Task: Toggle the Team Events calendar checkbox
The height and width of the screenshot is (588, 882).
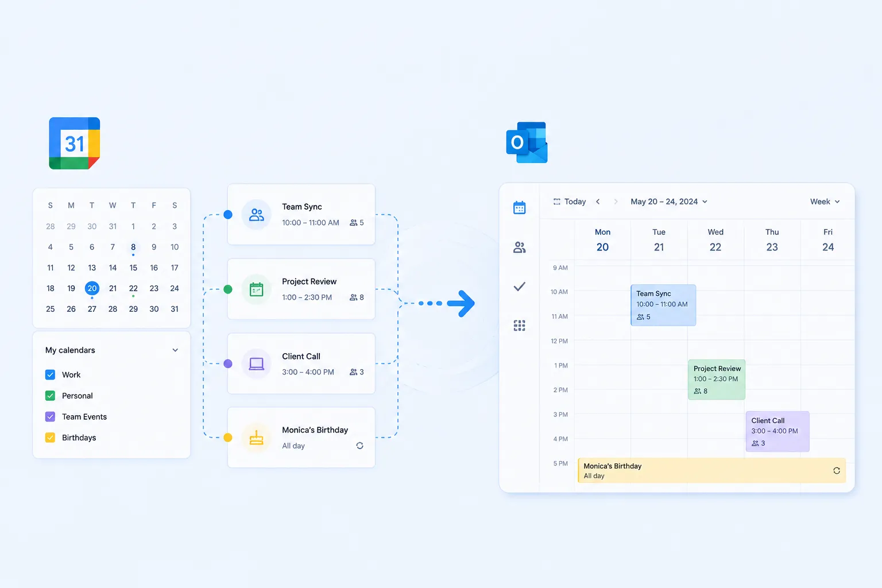Action: 50,417
